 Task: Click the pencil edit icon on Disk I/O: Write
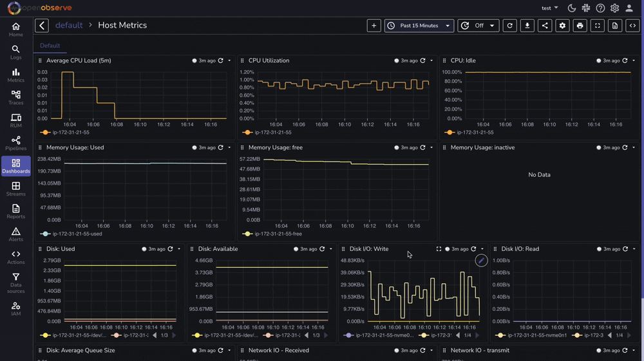[481, 261]
